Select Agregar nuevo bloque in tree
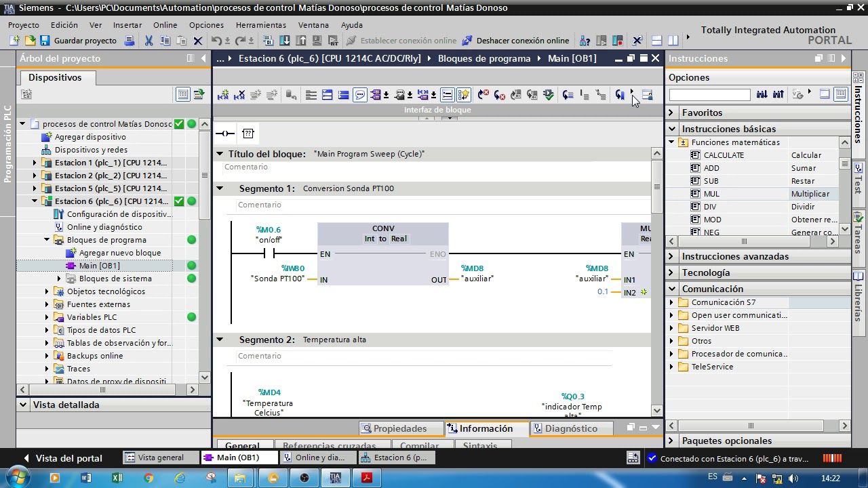The width and height of the screenshot is (868, 488). [x=120, y=253]
